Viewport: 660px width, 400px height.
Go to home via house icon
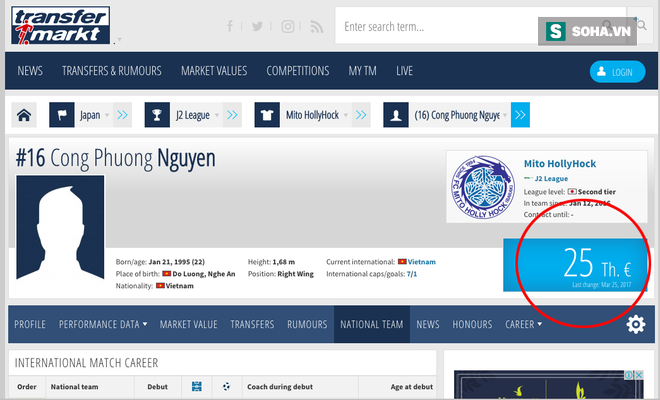[x=24, y=115]
